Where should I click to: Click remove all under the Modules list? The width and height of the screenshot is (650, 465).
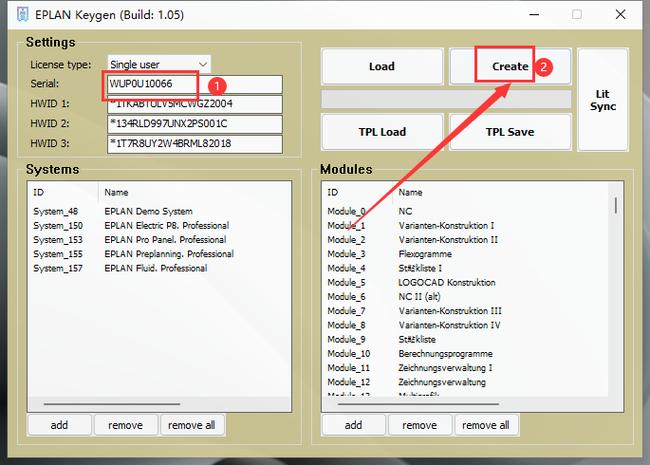point(486,425)
